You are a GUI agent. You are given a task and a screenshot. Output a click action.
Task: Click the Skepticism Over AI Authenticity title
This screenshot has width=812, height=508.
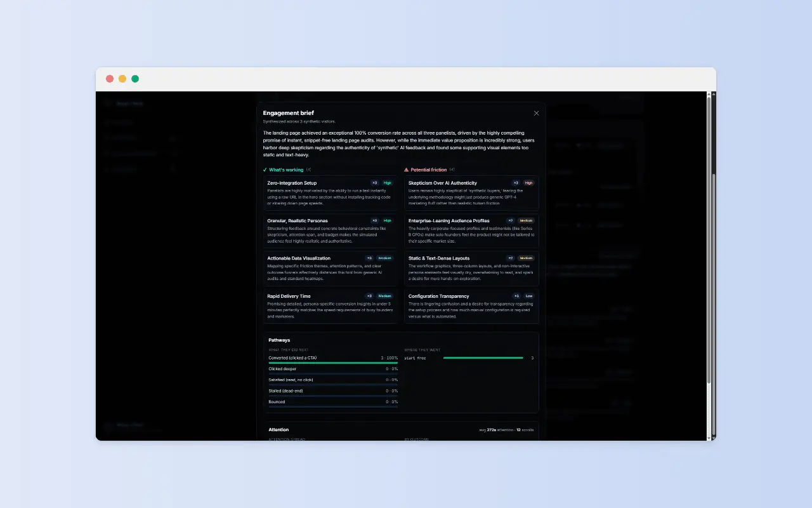point(443,183)
